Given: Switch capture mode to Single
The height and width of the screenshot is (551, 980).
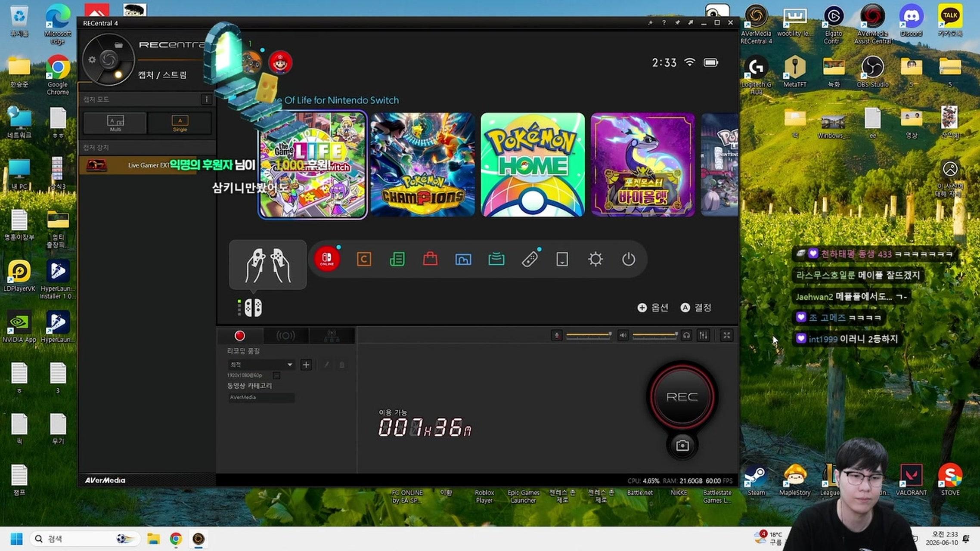Looking at the screenshot, I should click(180, 123).
